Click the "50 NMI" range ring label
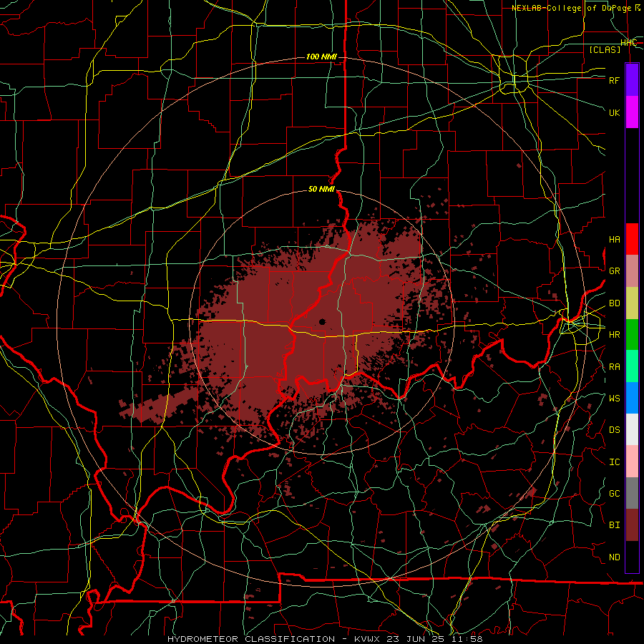644x644 pixels. tap(321, 189)
